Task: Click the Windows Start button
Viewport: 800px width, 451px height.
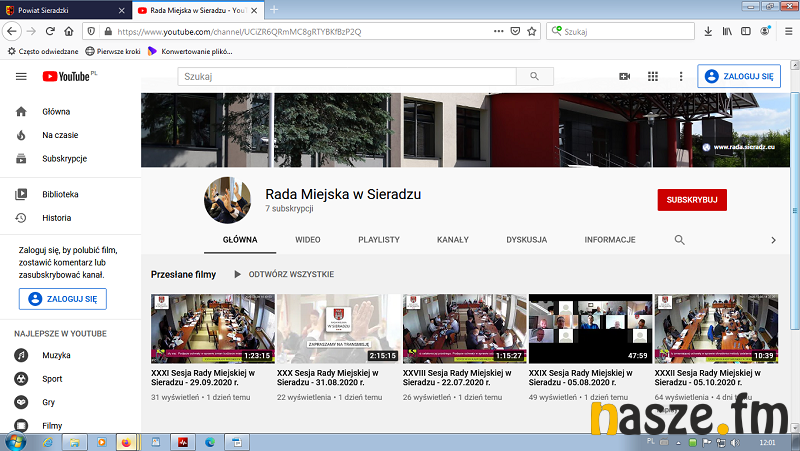Action: click(16, 441)
